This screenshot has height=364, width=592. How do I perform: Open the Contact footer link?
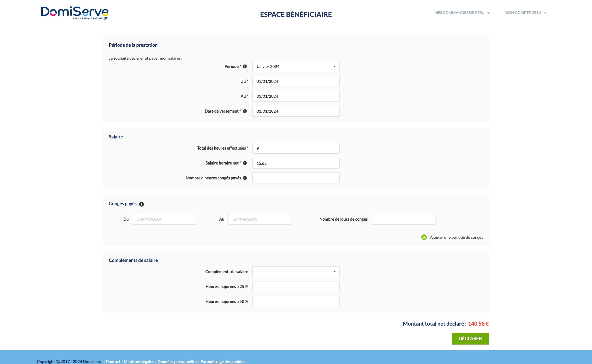tap(113, 361)
